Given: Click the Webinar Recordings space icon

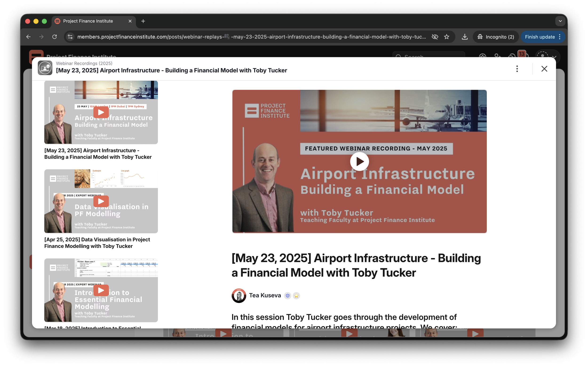Looking at the screenshot, I should [45, 68].
